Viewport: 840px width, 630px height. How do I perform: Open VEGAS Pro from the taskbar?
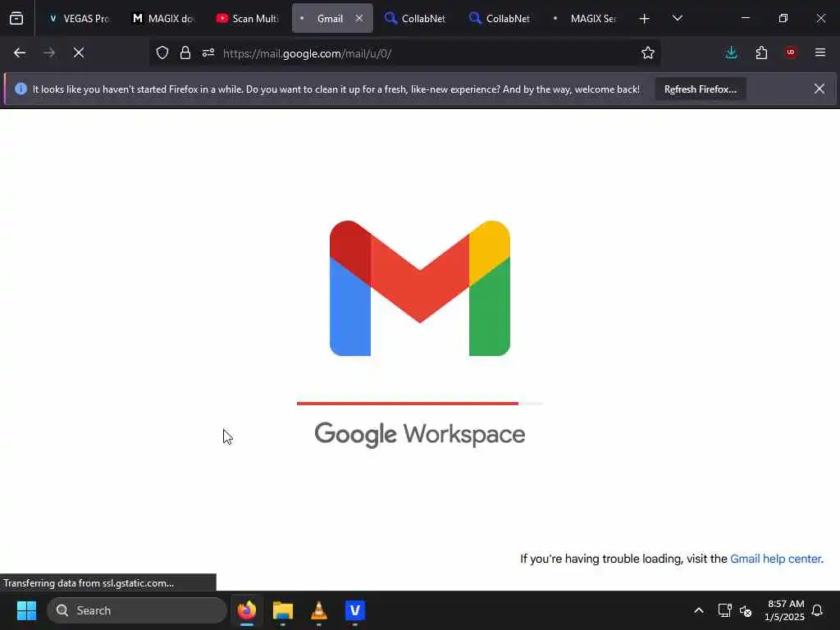tap(354, 610)
